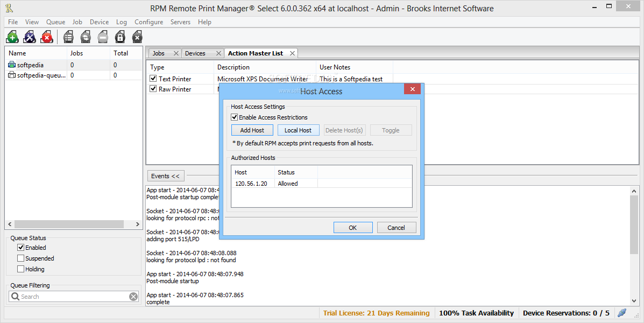The height and width of the screenshot is (323, 644).
Task: Click the Total column header in queue list
Action: pyautogui.click(x=126, y=53)
